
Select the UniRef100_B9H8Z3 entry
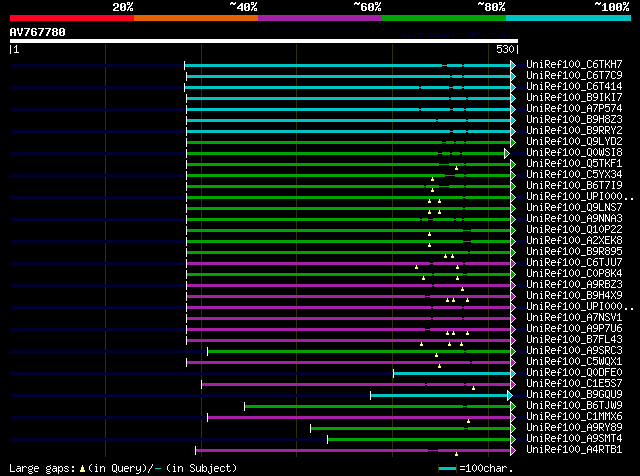(x=574, y=120)
